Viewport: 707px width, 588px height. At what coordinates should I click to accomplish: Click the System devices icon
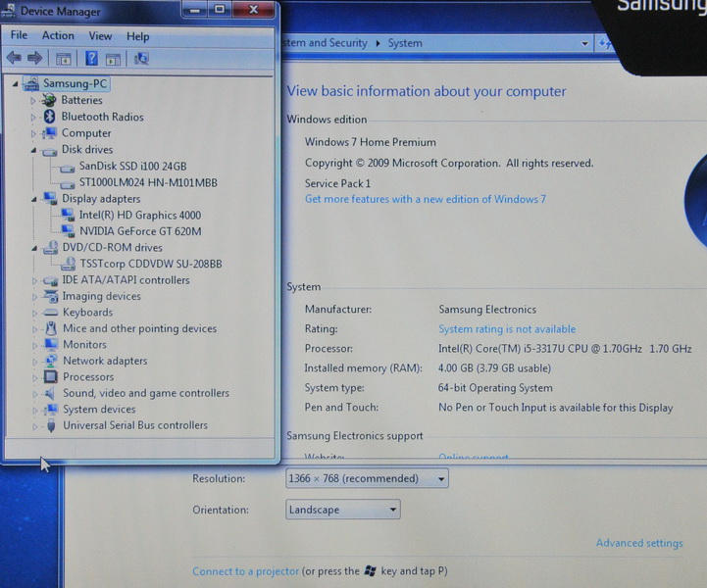pos(51,409)
